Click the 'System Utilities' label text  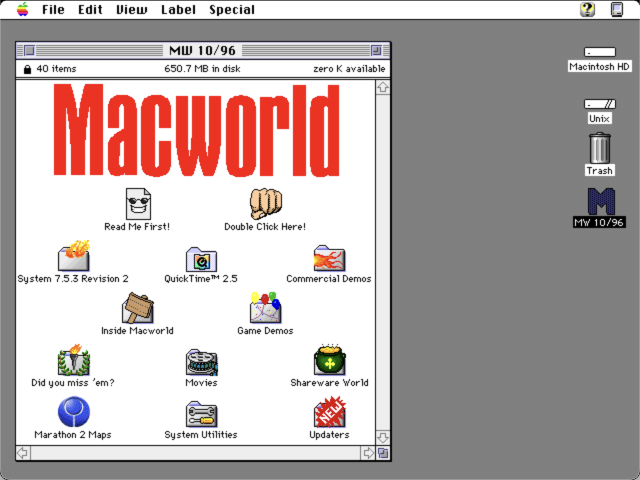[201, 434]
